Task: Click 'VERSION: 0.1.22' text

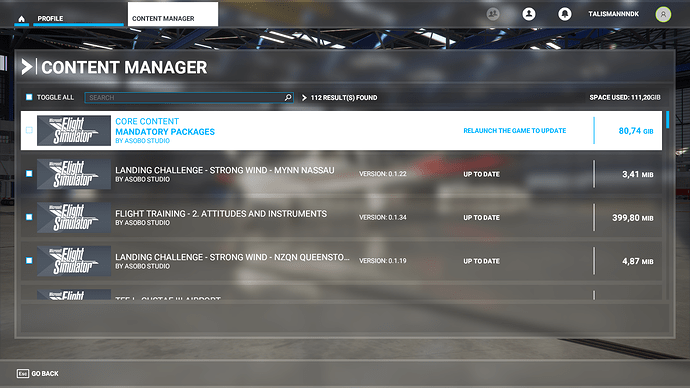Action: pyautogui.click(x=383, y=174)
